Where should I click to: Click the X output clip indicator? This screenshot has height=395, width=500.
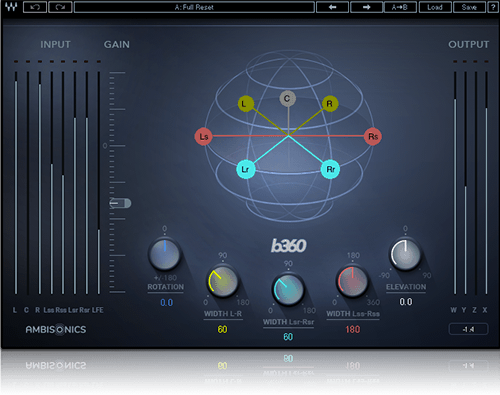pyautogui.click(x=486, y=61)
